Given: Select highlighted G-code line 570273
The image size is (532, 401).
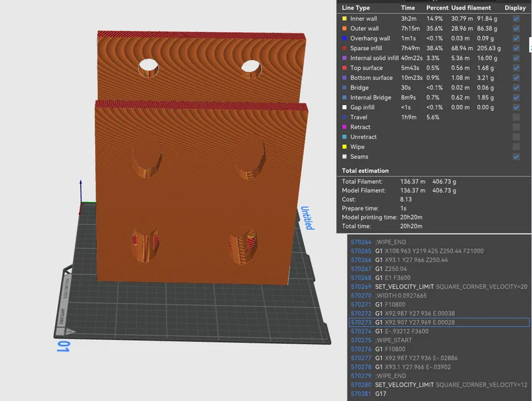Looking at the screenshot, I should pos(439,322).
